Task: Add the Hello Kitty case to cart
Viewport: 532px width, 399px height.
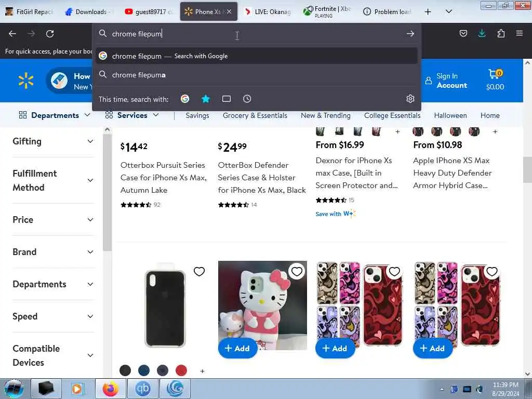Action: point(238,348)
